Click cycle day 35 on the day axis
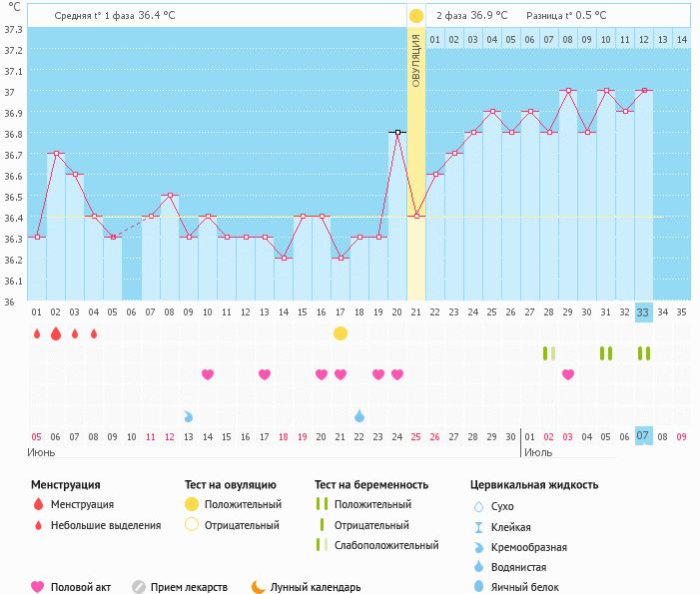The height and width of the screenshot is (594, 700). pyautogui.click(x=681, y=312)
